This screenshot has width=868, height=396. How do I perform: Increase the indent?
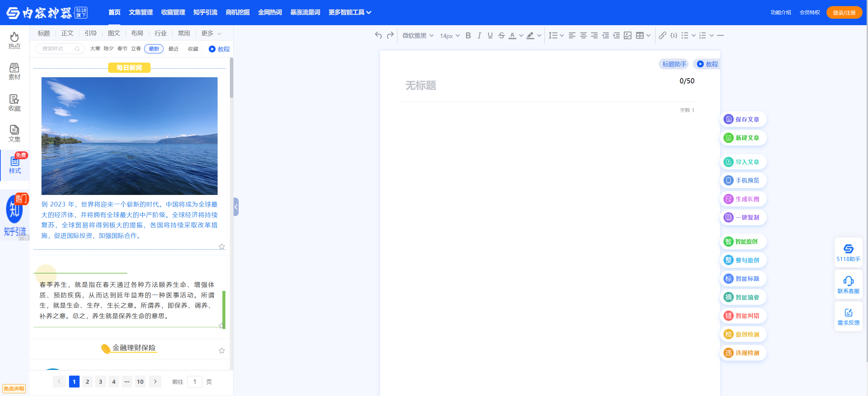coord(616,35)
